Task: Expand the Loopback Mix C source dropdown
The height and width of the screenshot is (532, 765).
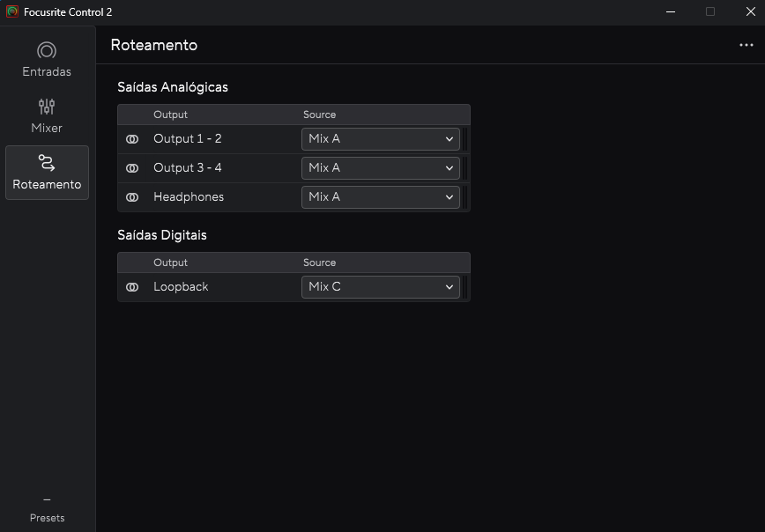Action: point(381,287)
